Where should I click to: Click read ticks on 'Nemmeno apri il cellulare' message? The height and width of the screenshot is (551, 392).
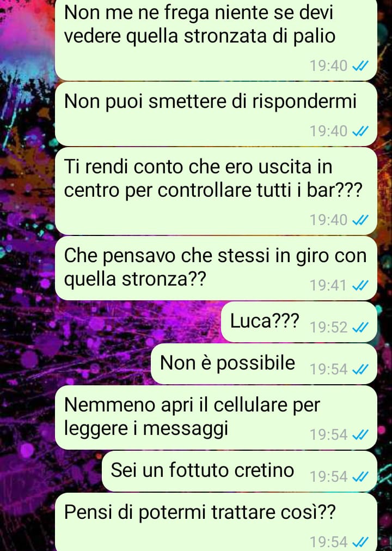(x=360, y=435)
